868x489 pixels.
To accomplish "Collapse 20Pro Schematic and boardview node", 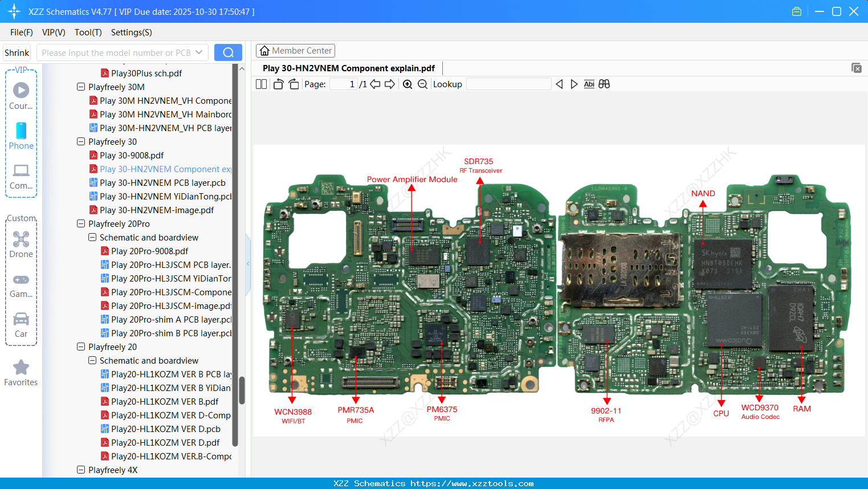I will click(x=92, y=237).
